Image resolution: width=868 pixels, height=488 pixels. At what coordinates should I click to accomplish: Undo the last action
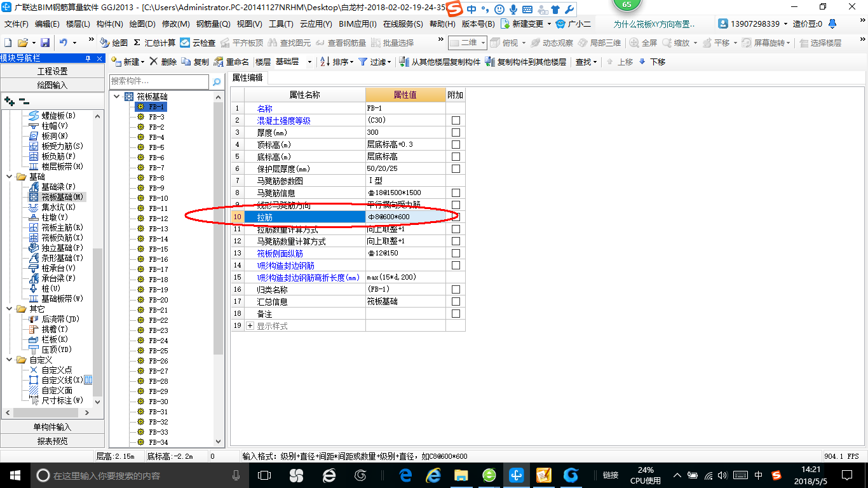click(64, 43)
